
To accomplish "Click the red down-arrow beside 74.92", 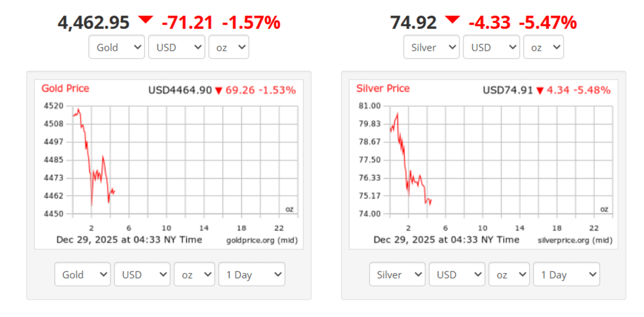I will (x=452, y=20).
